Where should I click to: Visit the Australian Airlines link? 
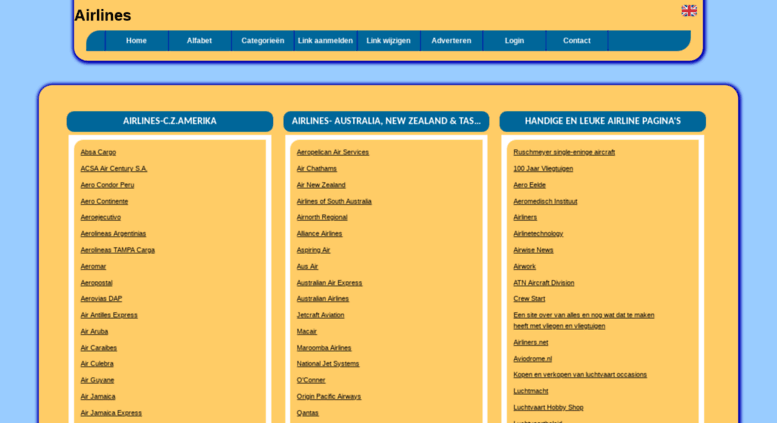coord(323,298)
